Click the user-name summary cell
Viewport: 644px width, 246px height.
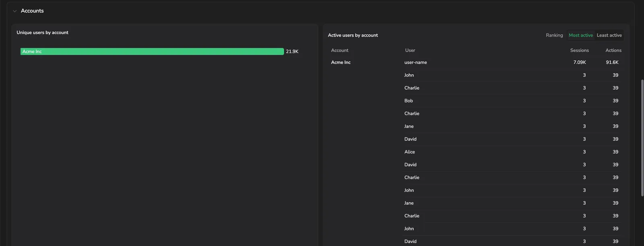click(x=415, y=62)
